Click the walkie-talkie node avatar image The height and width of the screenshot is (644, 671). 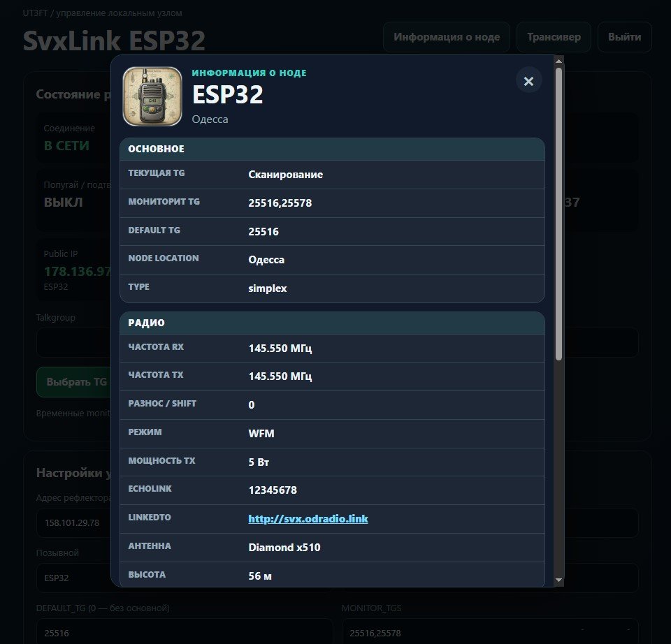click(152, 96)
